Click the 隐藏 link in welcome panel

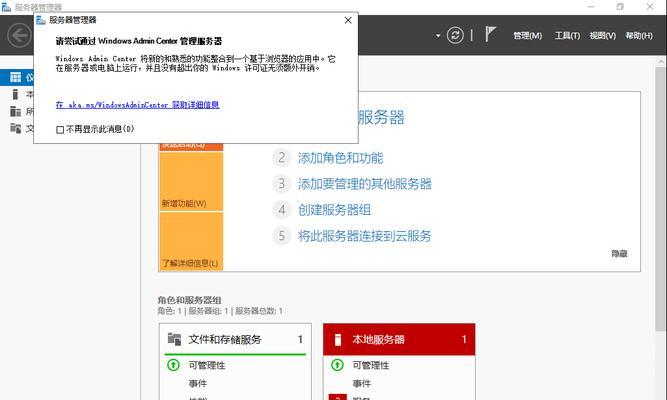[x=619, y=254]
